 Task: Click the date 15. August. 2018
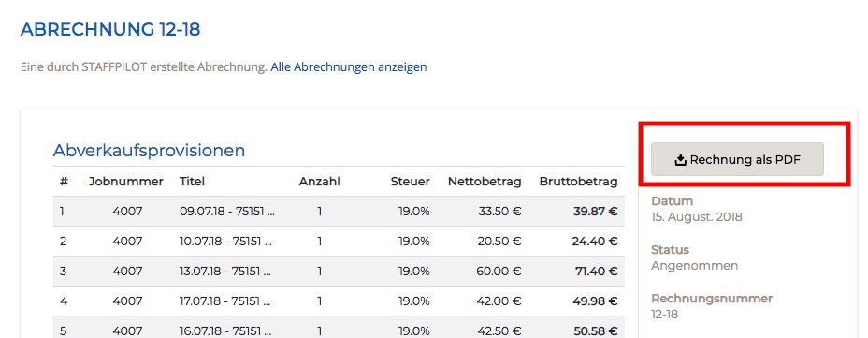[x=697, y=216]
